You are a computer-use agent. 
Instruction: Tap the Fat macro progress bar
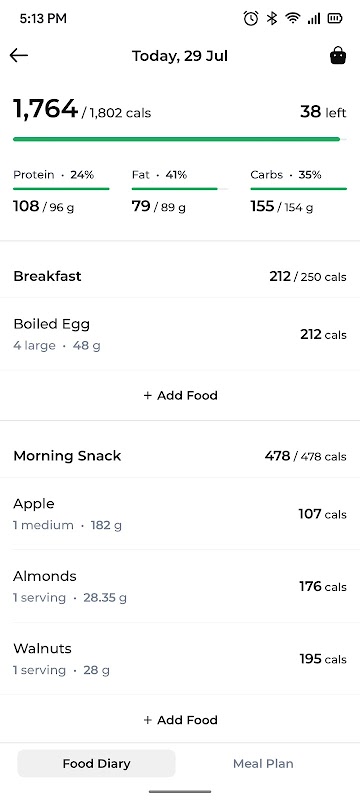point(179,189)
